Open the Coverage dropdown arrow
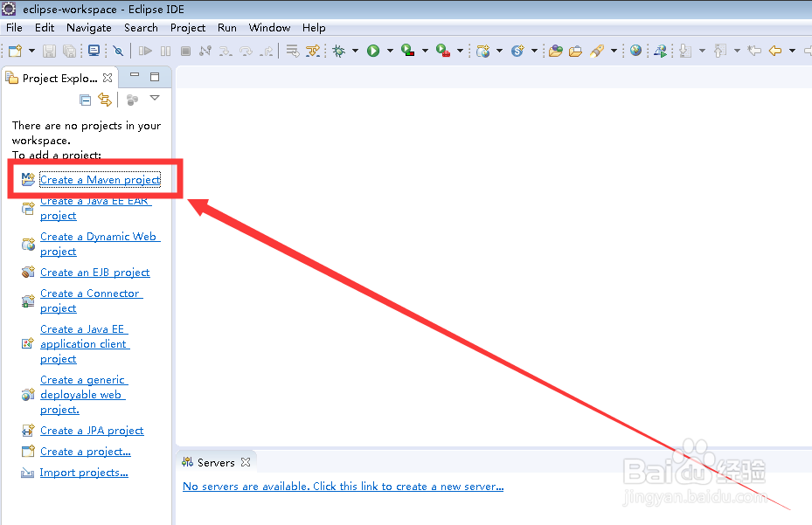 click(x=425, y=51)
